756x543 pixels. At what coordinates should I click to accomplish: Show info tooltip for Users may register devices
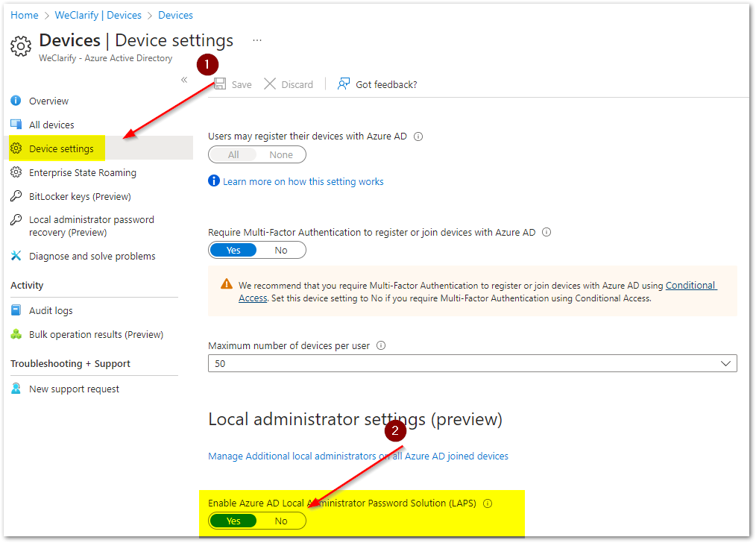point(418,136)
